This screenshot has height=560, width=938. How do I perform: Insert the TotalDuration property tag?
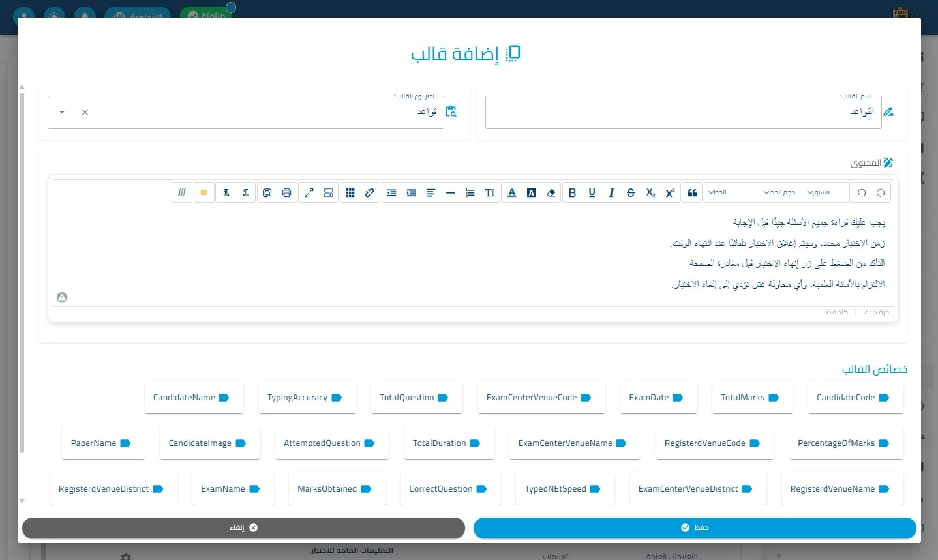pyautogui.click(x=449, y=443)
